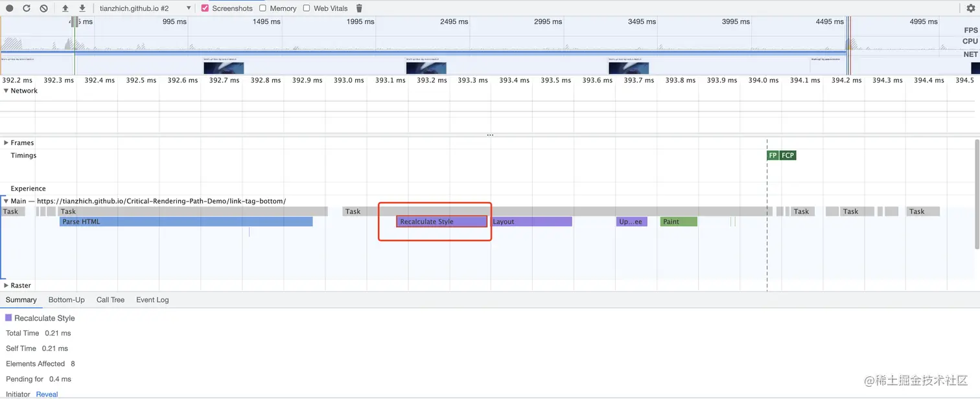Switch to the Bottom-Up tab
The image size is (980, 399).
[x=67, y=300]
